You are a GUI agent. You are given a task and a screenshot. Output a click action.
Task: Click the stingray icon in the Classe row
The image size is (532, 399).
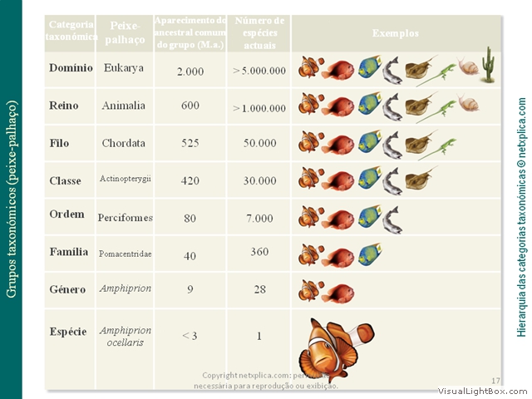tap(421, 177)
